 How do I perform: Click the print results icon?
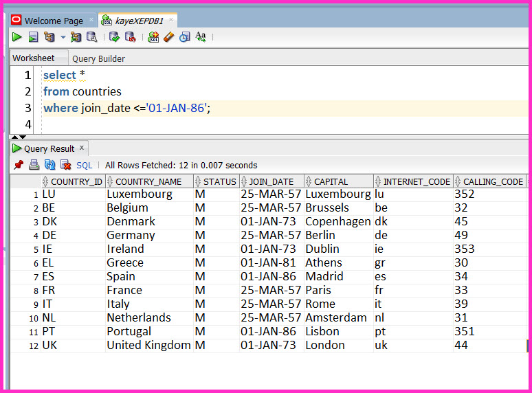(x=34, y=165)
